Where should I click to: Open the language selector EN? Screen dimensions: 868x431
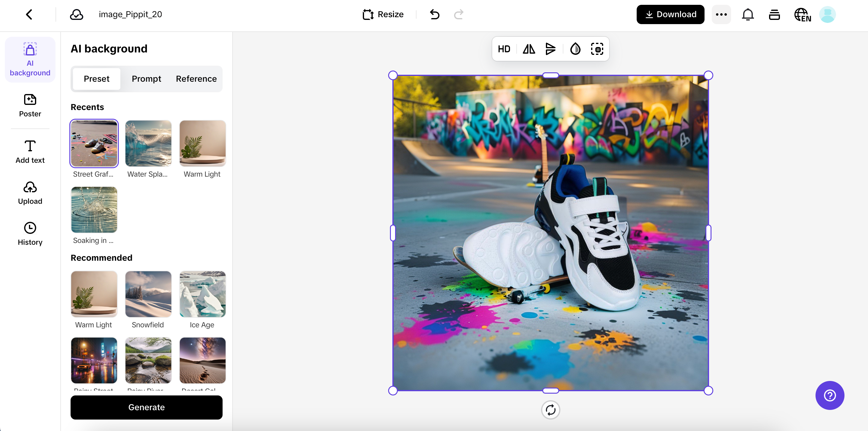pos(802,14)
